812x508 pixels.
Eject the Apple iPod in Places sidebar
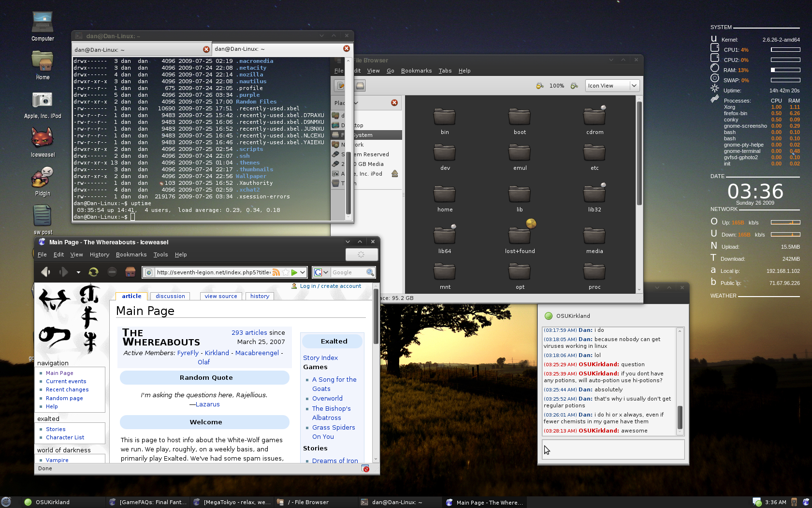click(394, 174)
